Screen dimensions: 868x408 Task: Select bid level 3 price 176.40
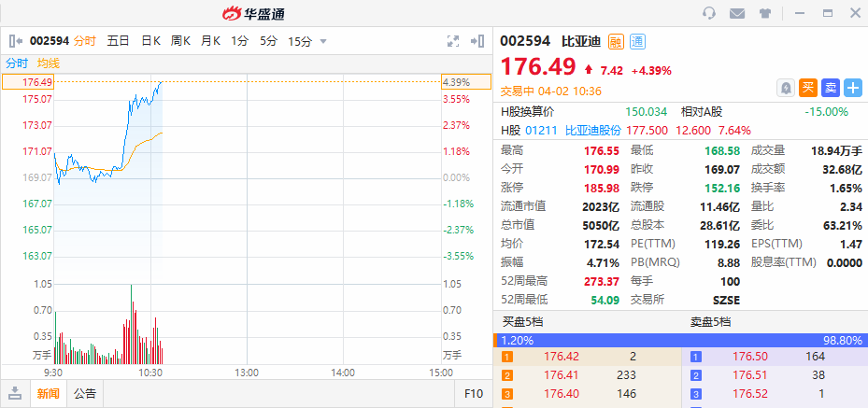click(x=562, y=394)
